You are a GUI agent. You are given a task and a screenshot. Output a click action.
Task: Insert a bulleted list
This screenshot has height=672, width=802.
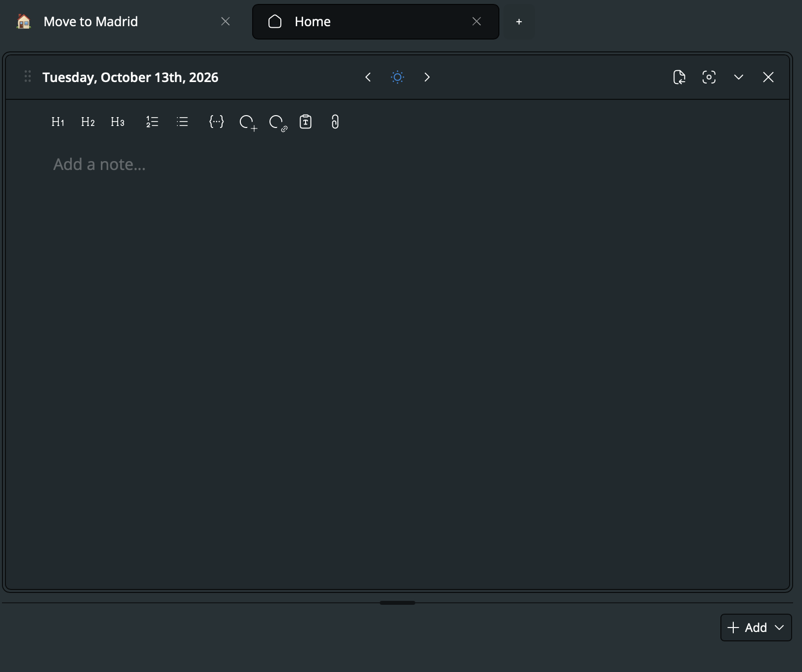click(x=182, y=122)
